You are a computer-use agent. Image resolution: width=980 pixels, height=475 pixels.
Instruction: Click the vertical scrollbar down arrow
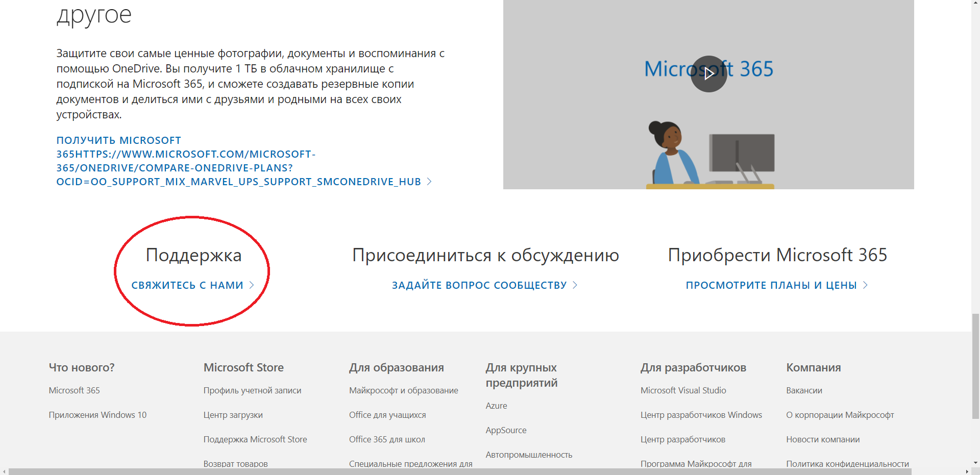975,463
